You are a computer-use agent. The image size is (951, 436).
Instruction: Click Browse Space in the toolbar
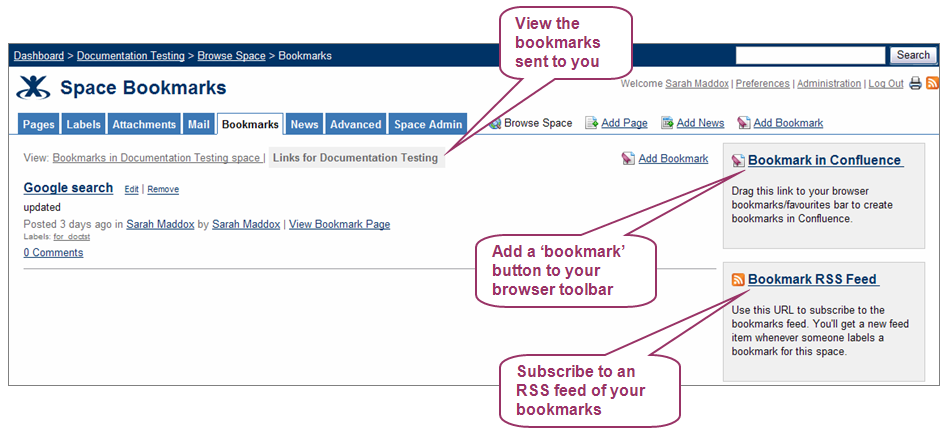(x=538, y=123)
